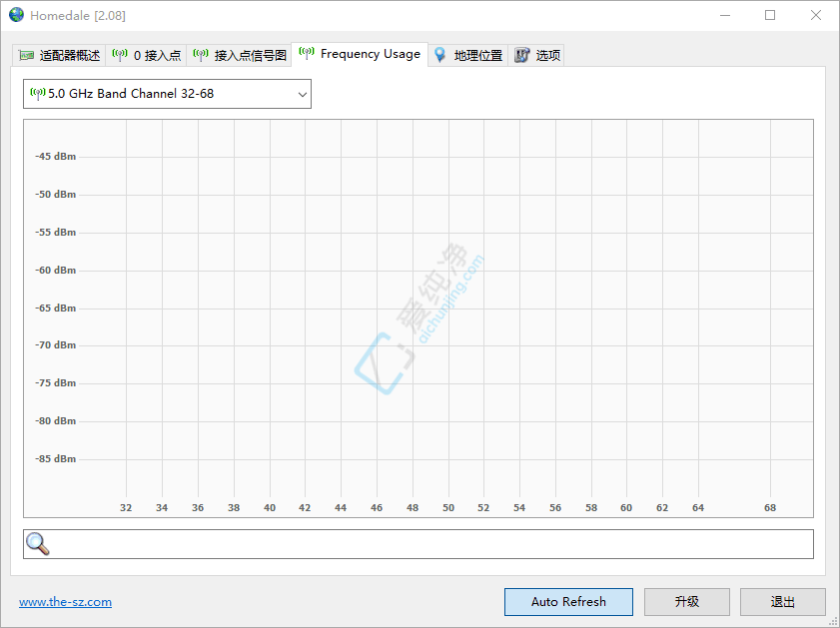Image resolution: width=840 pixels, height=628 pixels.
Task: Click the dropdown arrow of band selector
Action: tap(303, 94)
